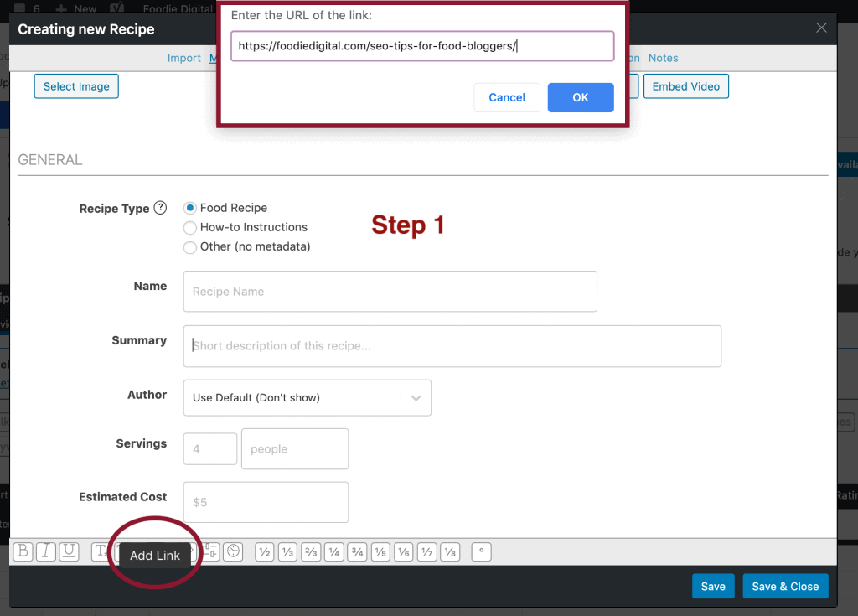
Task: Click the Save & Close button
Action: (785, 587)
